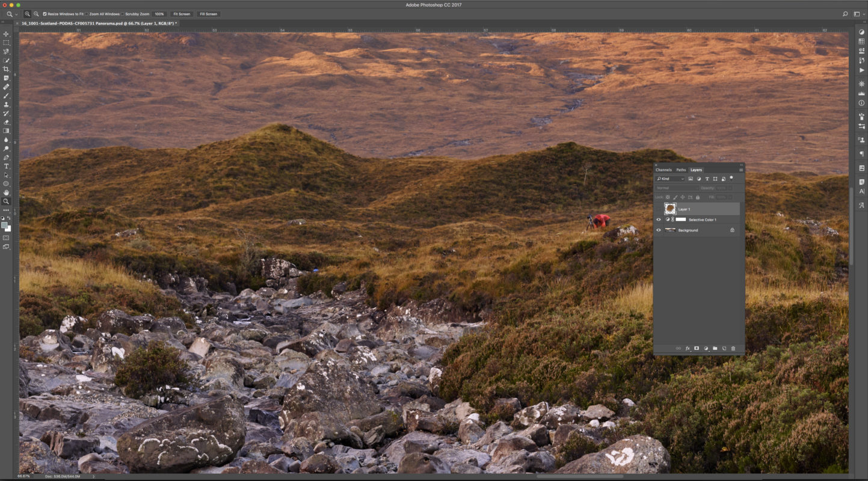Screen dimensions: 868x481
Task: Switch to the Channels tab
Action: 664,170
